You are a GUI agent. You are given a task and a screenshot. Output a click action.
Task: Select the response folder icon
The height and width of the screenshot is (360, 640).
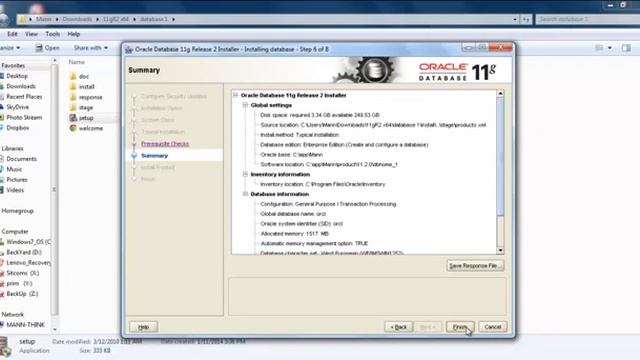click(x=73, y=97)
